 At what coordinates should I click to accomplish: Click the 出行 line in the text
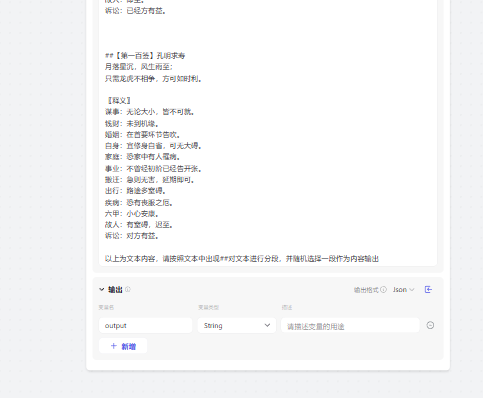click(x=135, y=191)
